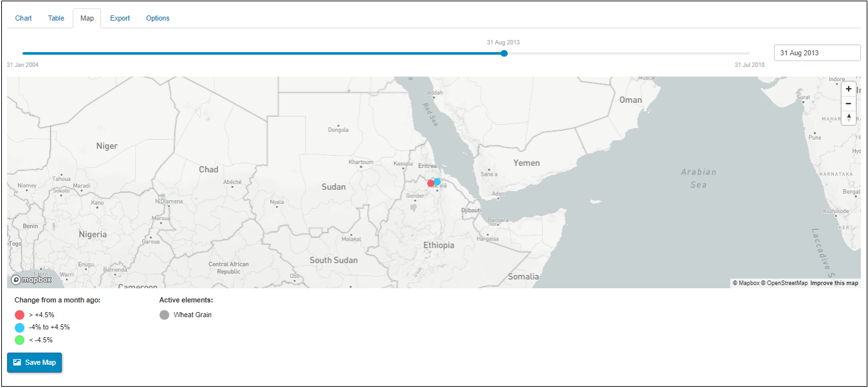Click the map zoom in plus button

tap(849, 89)
